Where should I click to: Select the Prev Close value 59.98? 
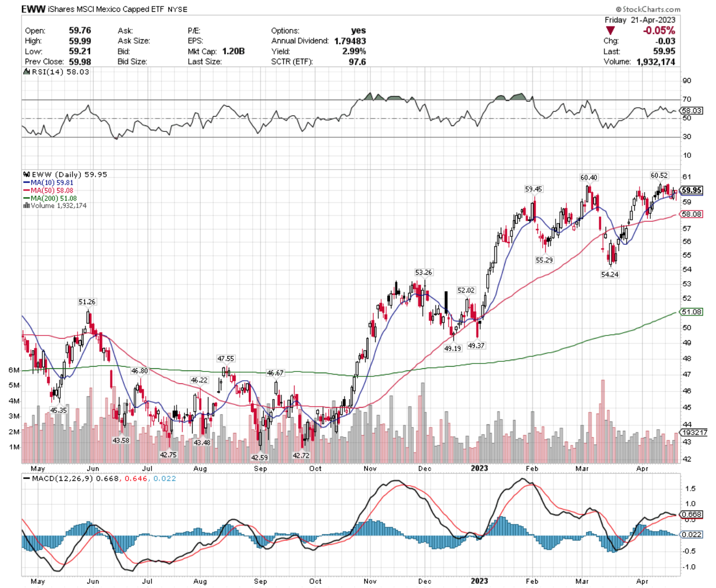pyautogui.click(x=80, y=61)
